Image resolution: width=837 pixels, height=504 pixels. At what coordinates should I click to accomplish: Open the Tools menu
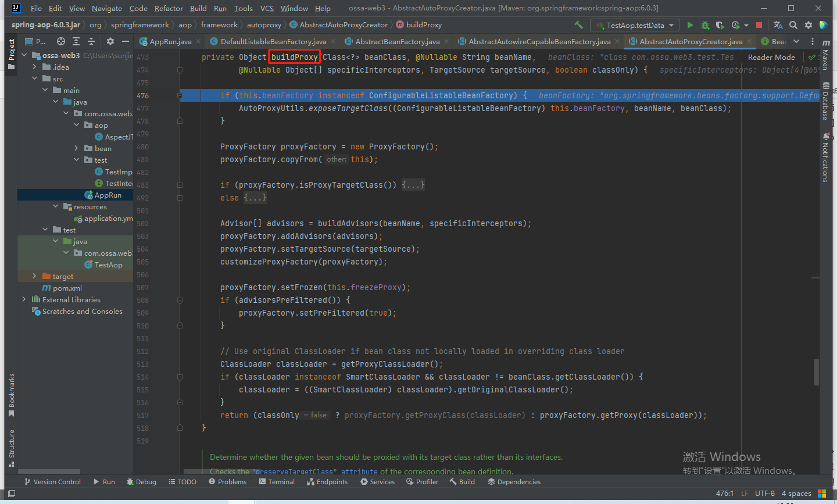click(x=243, y=8)
